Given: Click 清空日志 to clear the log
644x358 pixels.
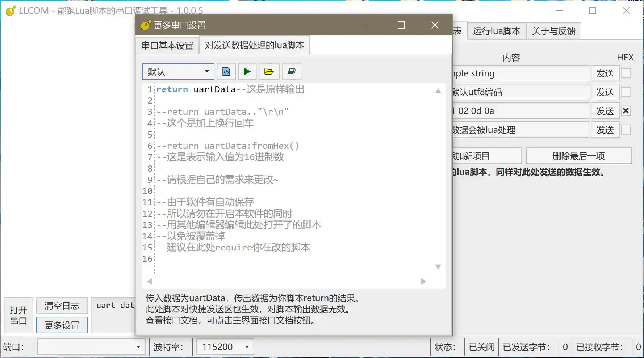Looking at the screenshot, I should (x=62, y=306).
